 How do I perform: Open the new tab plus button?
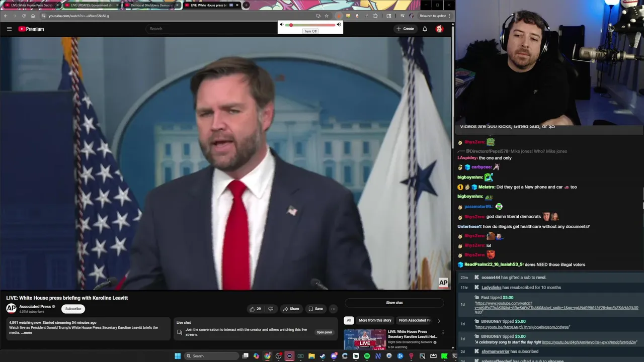[246, 5]
